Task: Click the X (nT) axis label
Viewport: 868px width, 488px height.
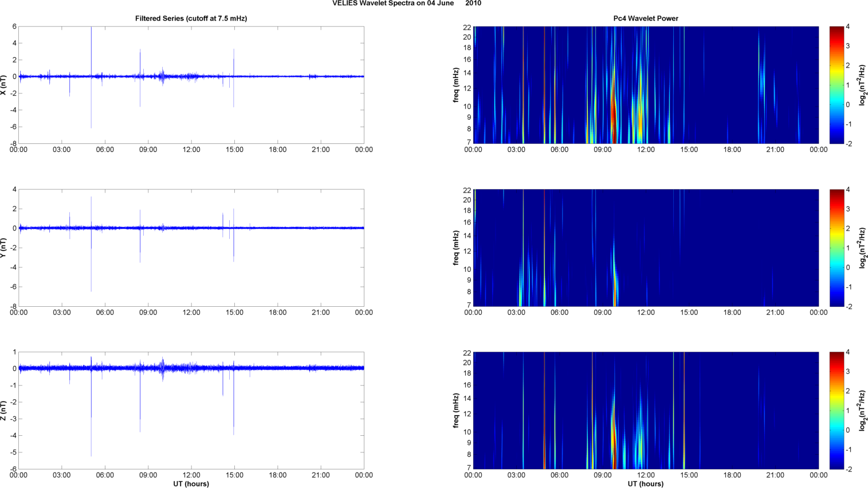Action: pos(3,85)
